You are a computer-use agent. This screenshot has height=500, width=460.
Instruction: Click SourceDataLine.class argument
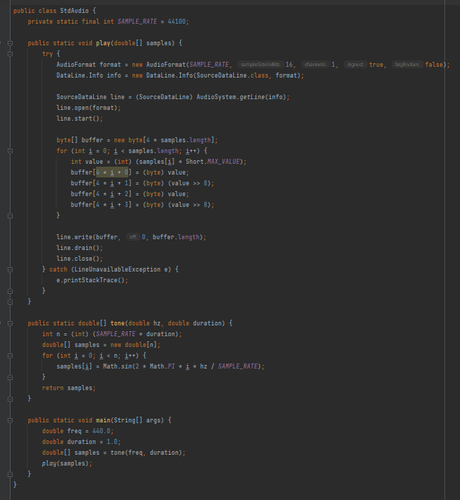232,75
